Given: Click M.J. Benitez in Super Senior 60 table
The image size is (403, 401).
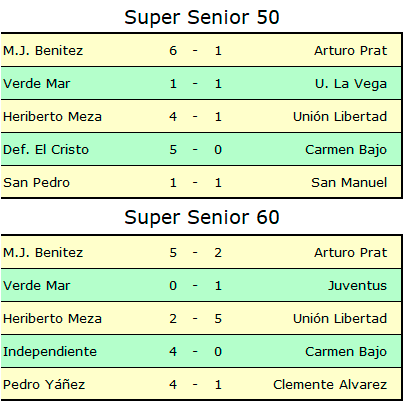Looking at the screenshot, I should click(43, 253).
